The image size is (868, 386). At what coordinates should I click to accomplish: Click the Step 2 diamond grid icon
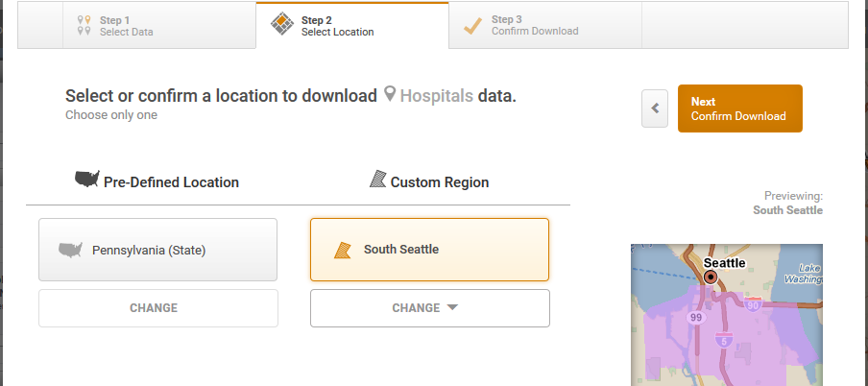point(282,24)
